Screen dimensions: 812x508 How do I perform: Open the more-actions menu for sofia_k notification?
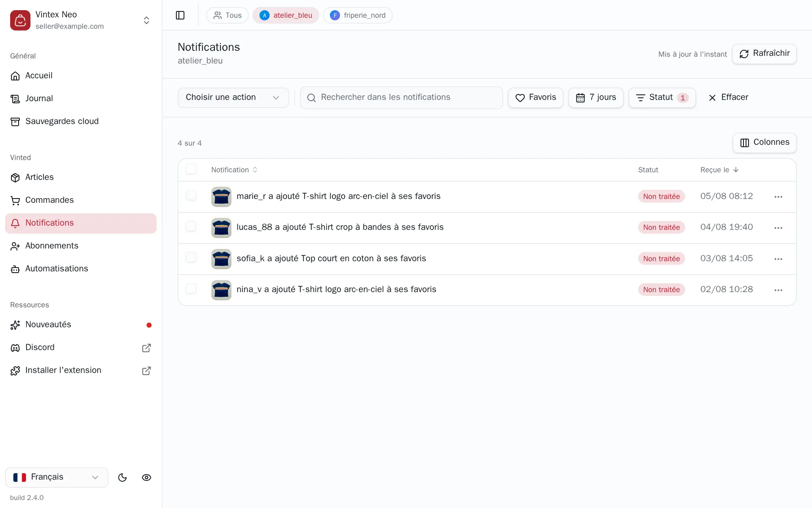pos(778,259)
